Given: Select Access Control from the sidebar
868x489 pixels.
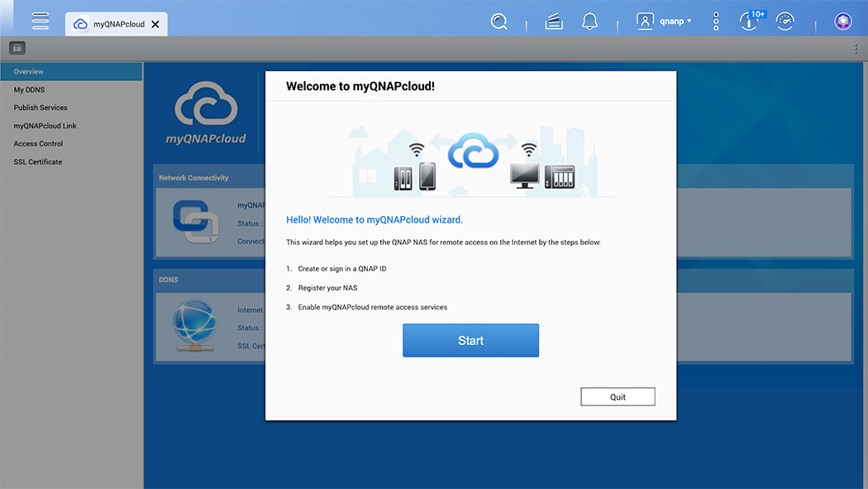Looking at the screenshot, I should pos(36,143).
